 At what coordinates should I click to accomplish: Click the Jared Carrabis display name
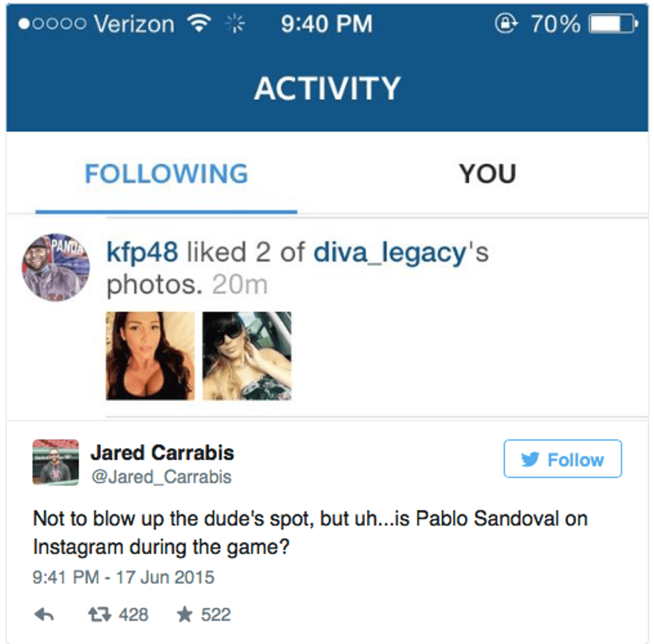[x=162, y=453]
